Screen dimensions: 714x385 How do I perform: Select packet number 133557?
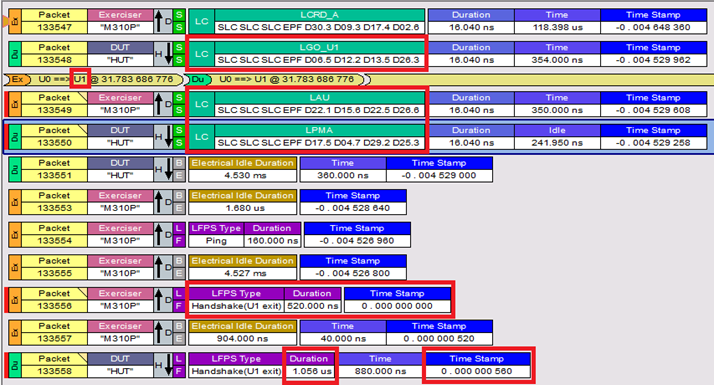[x=54, y=339]
